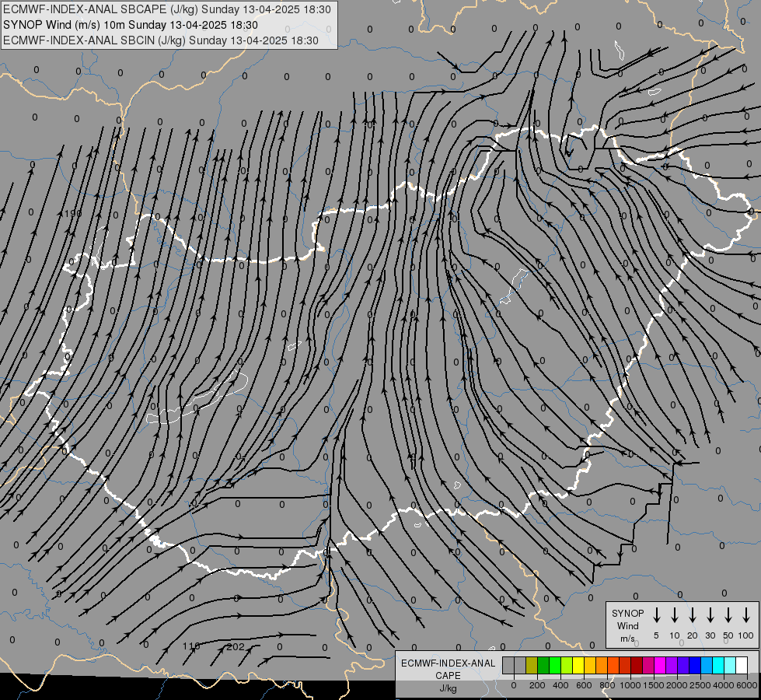
Task: Select the lime yellow-green CAPE swatch
Action: [x=567, y=665]
